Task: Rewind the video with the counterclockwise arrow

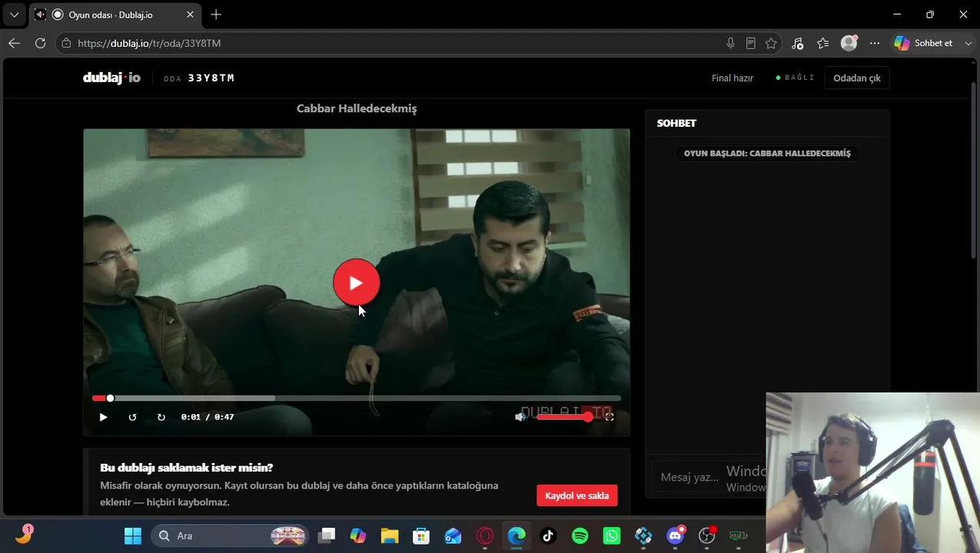Action: tap(132, 417)
